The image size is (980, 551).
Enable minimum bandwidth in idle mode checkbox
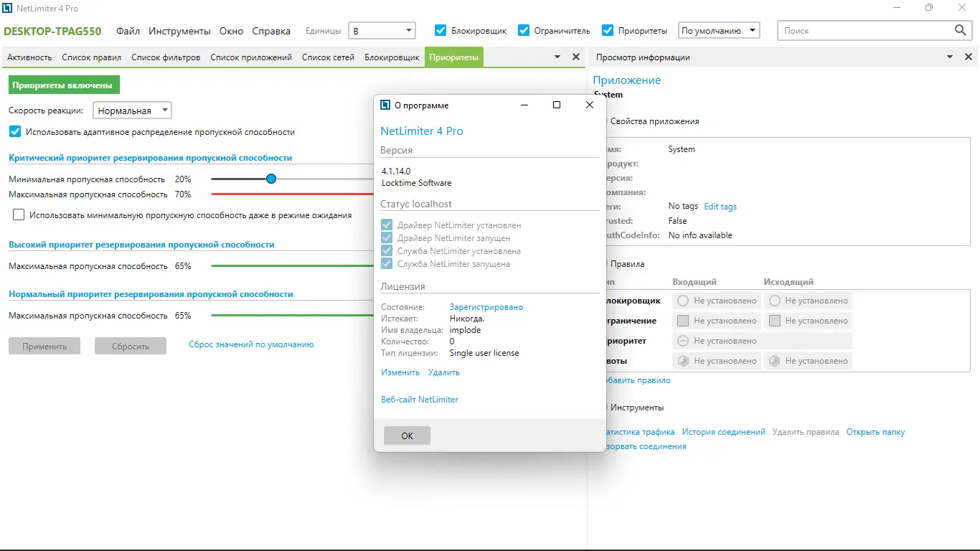[x=19, y=215]
